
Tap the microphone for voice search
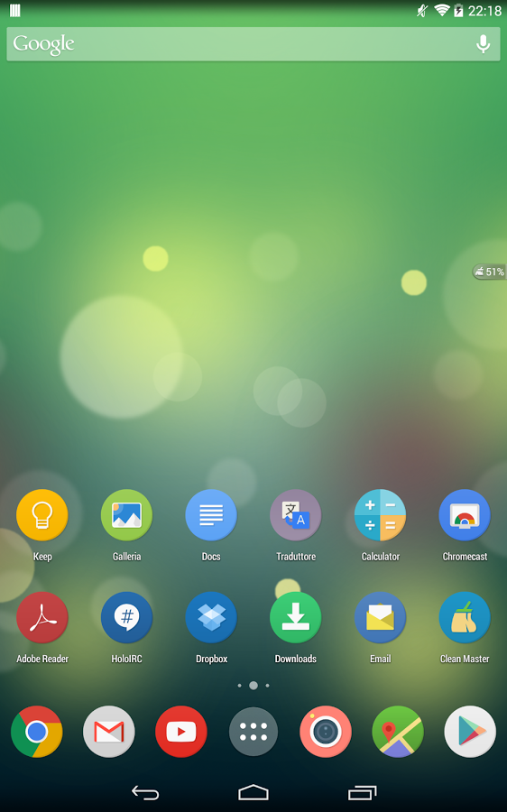click(483, 44)
